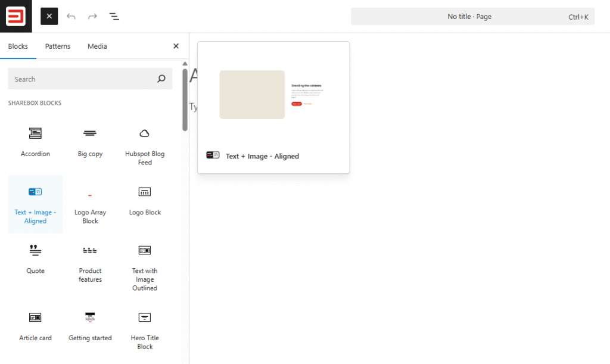Insert the Logo Array Block
Screen dimensions: 610x364
(90, 204)
